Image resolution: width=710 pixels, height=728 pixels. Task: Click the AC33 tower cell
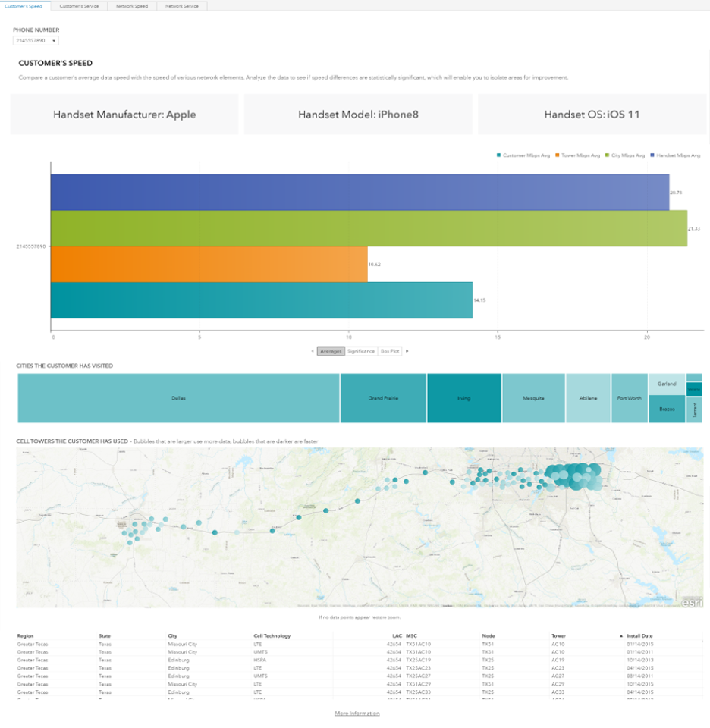tap(558, 692)
